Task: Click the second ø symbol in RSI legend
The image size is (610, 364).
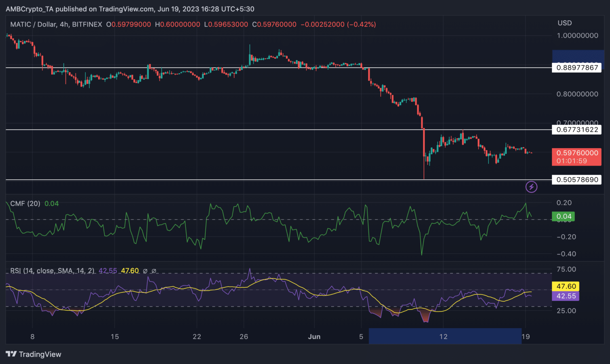Action: pyautogui.click(x=154, y=271)
